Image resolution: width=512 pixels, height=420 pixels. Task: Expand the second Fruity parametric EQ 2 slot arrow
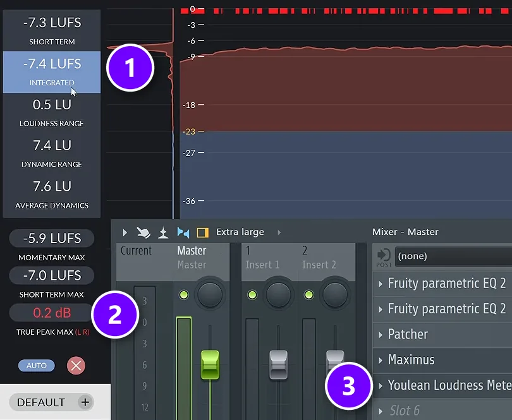[x=380, y=309]
